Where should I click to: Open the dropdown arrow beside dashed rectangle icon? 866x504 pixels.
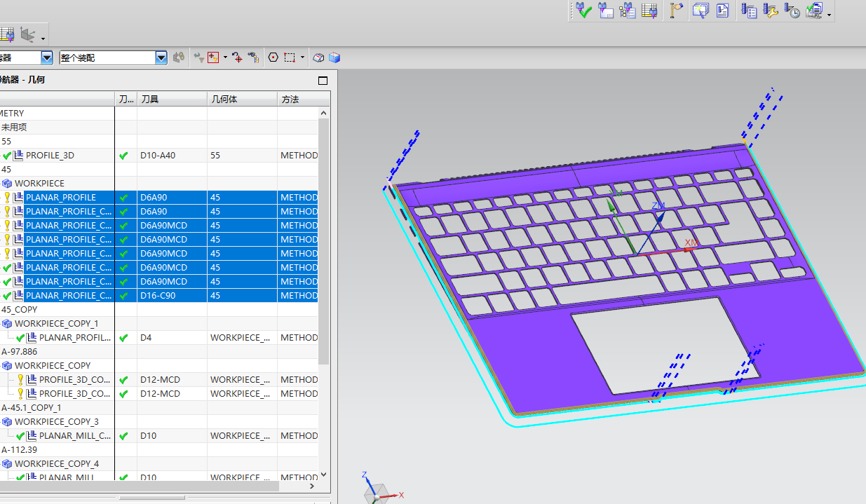[x=302, y=57]
